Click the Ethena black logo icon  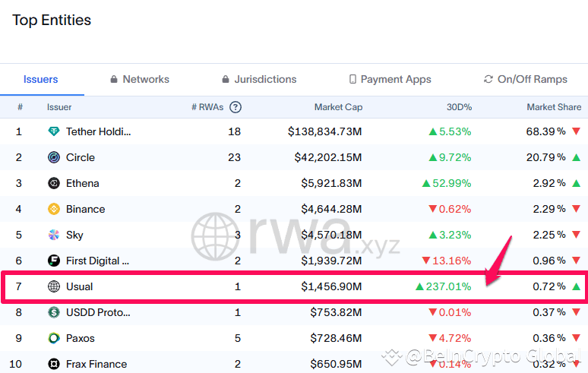click(x=54, y=183)
